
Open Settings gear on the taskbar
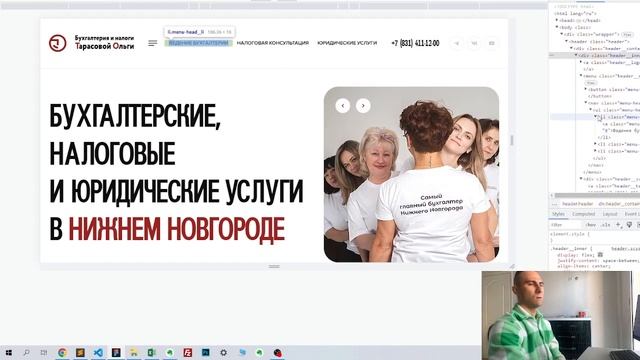[x=224, y=353]
